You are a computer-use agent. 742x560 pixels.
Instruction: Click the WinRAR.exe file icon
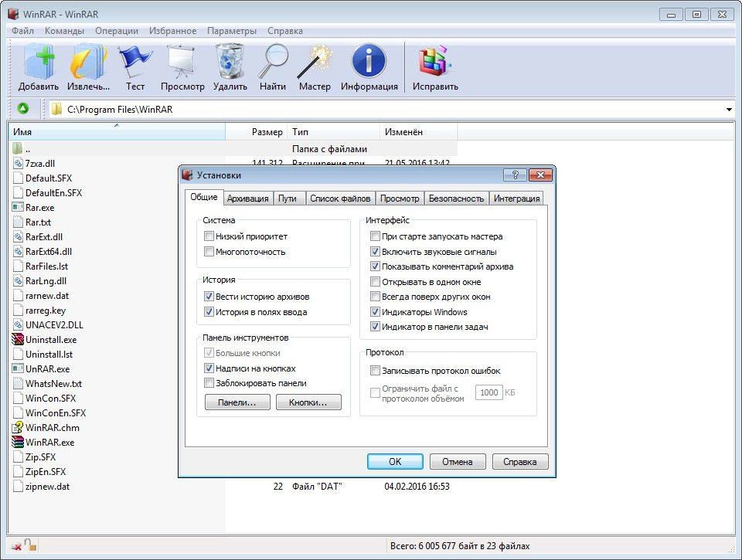(x=18, y=442)
